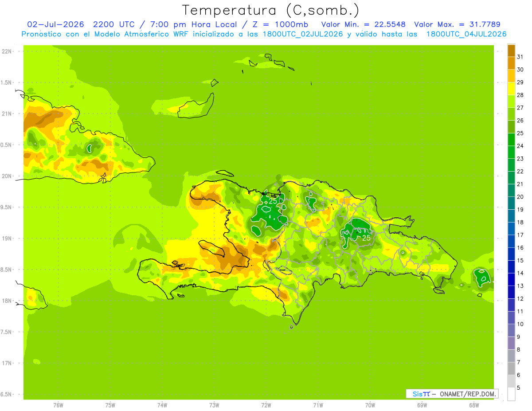Click the '2200 UTC' time text
This screenshot has width=532, height=411.
point(114,24)
